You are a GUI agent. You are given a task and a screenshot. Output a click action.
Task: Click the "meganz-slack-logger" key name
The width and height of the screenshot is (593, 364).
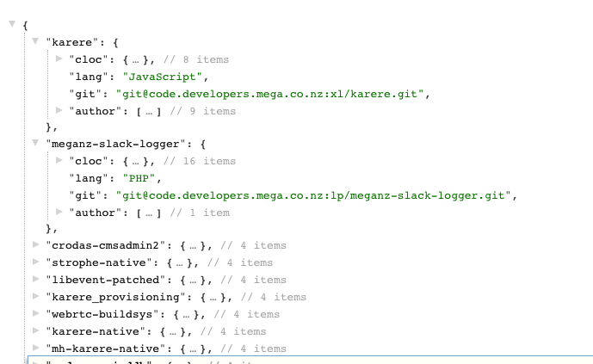pos(115,144)
